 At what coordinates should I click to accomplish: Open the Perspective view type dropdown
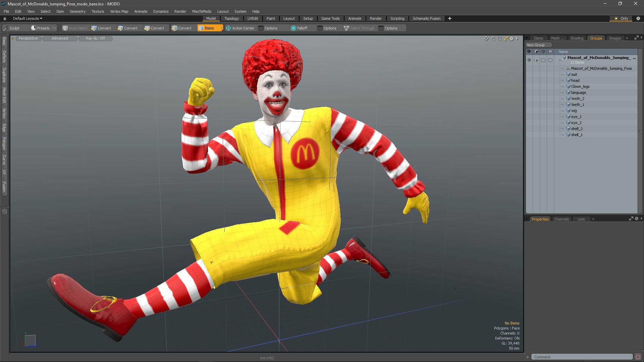pos(28,39)
